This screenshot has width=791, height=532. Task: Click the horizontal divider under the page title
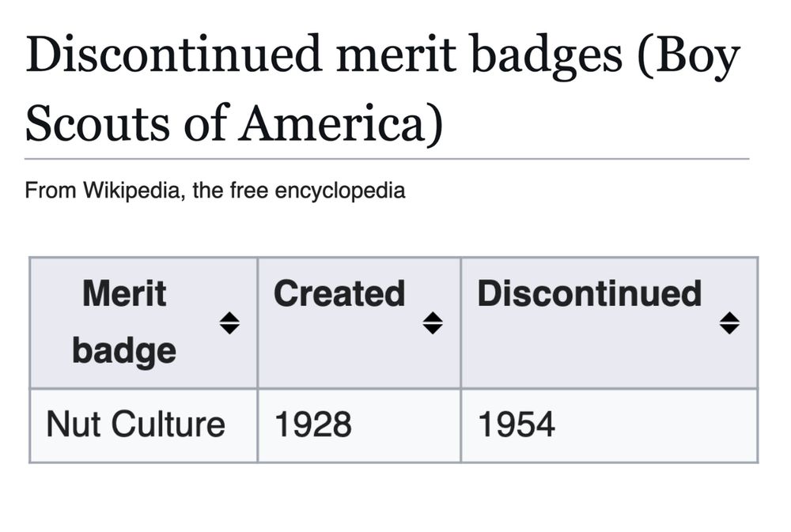point(387,159)
